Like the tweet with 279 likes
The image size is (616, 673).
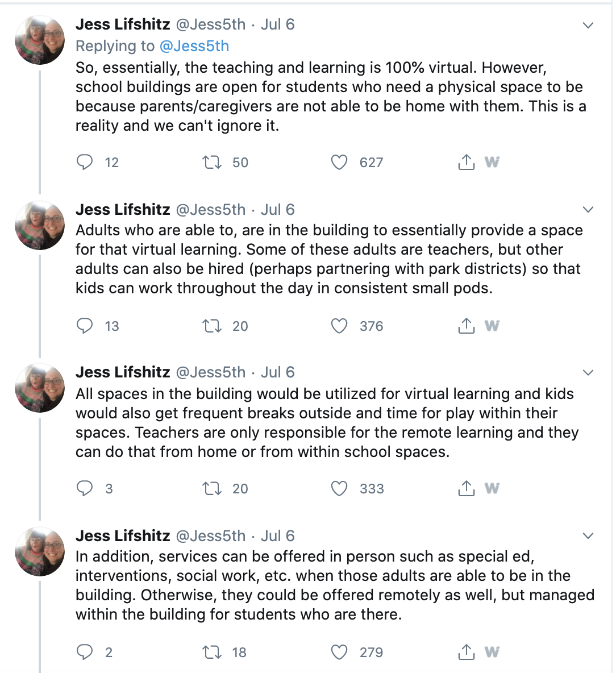coord(339,653)
